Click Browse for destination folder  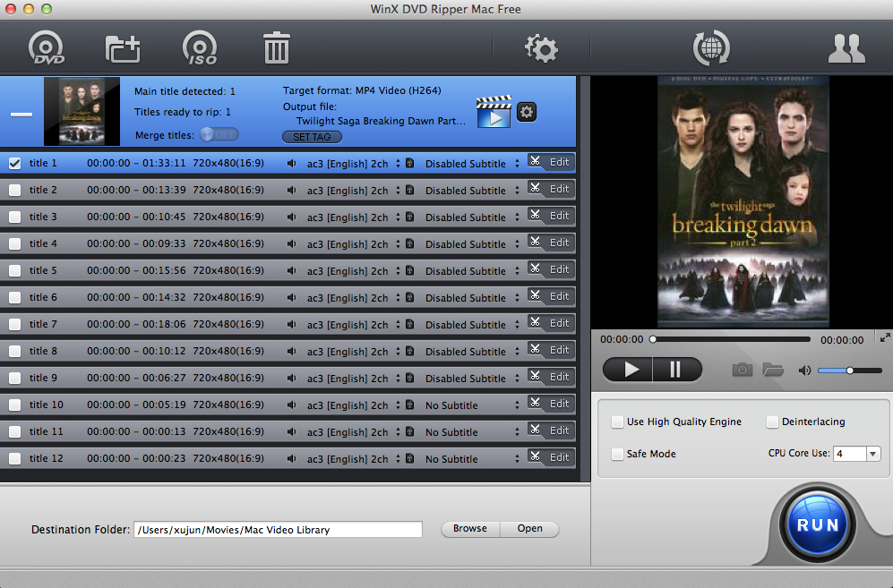469,529
